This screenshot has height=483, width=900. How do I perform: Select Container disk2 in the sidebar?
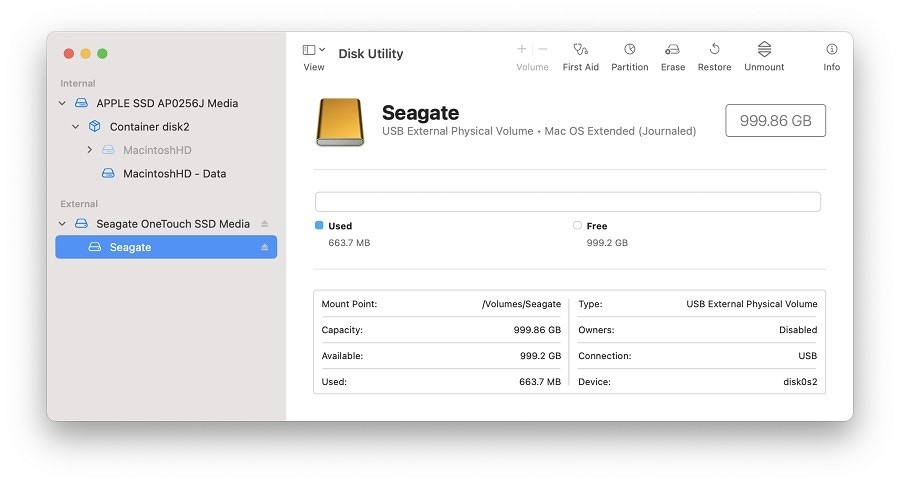pos(149,127)
